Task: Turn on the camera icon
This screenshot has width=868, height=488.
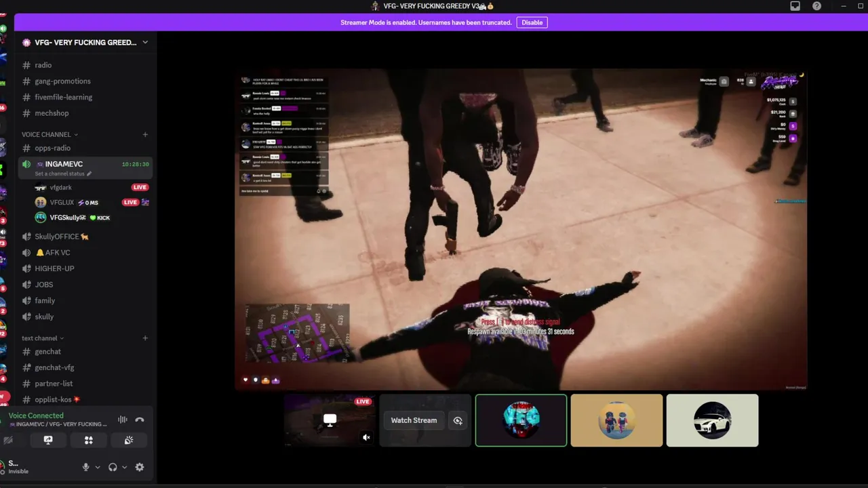Action: (x=8, y=440)
